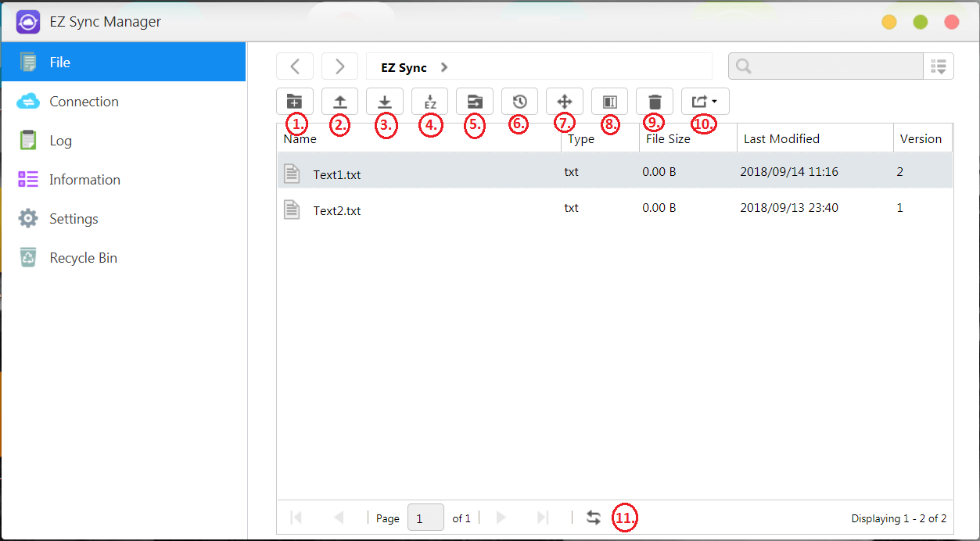Open the Information section
This screenshot has width=980, height=541.
(x=124, y=180)
